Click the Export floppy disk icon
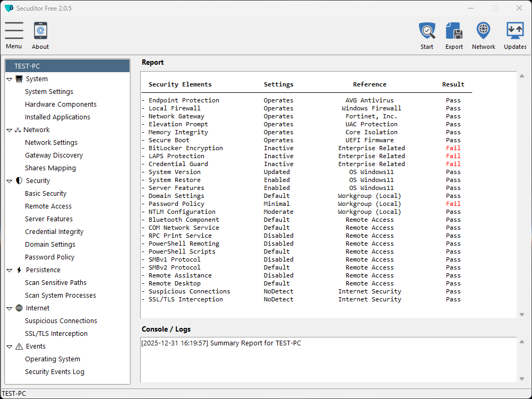Image resolution: width=532 pixels, height=399 pixels. click(454, 31)
